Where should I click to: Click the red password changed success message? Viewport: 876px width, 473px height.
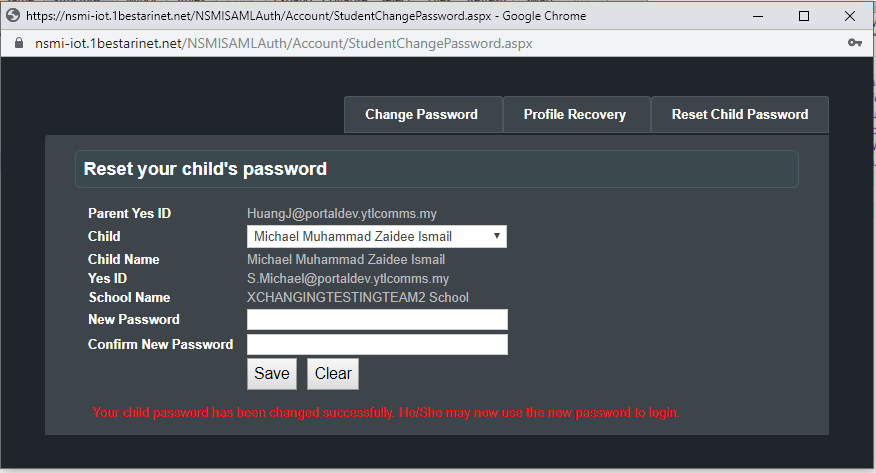386,413
